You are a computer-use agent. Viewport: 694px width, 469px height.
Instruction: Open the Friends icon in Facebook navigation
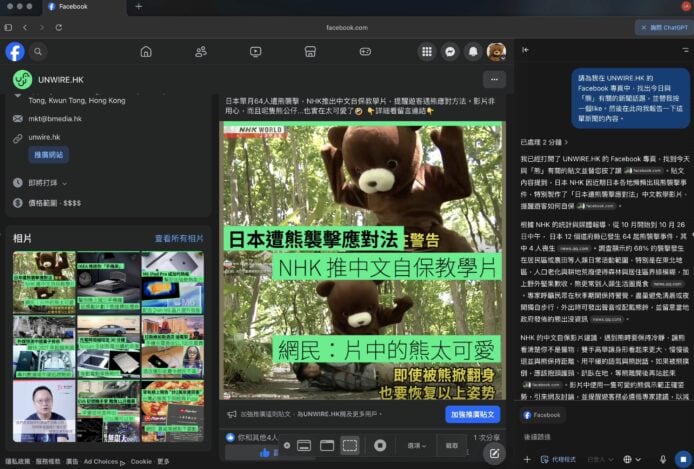[x=201, y=51]
